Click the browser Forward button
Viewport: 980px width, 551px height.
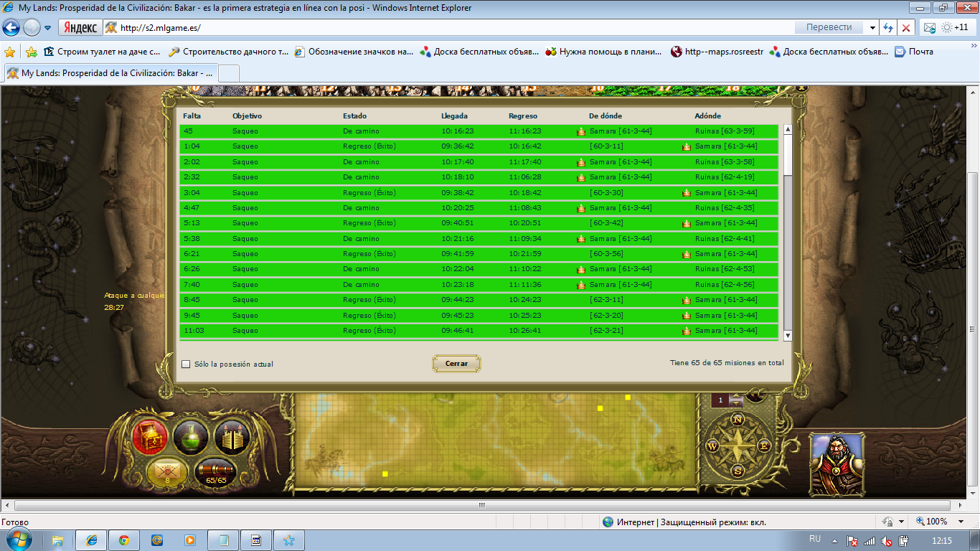(32, 28)
